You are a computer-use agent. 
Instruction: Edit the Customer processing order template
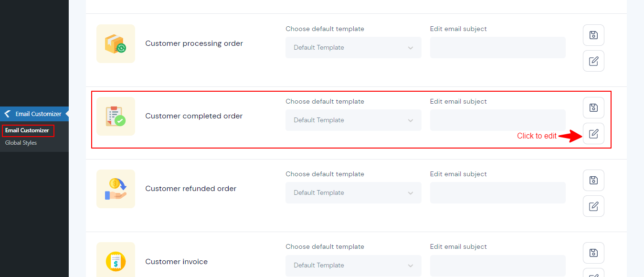593,61
